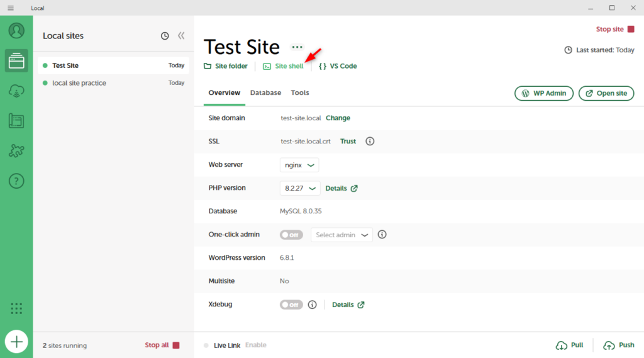Open PHP version Details link
Viewport: 644px width, 358px height.
coord(341,188)
